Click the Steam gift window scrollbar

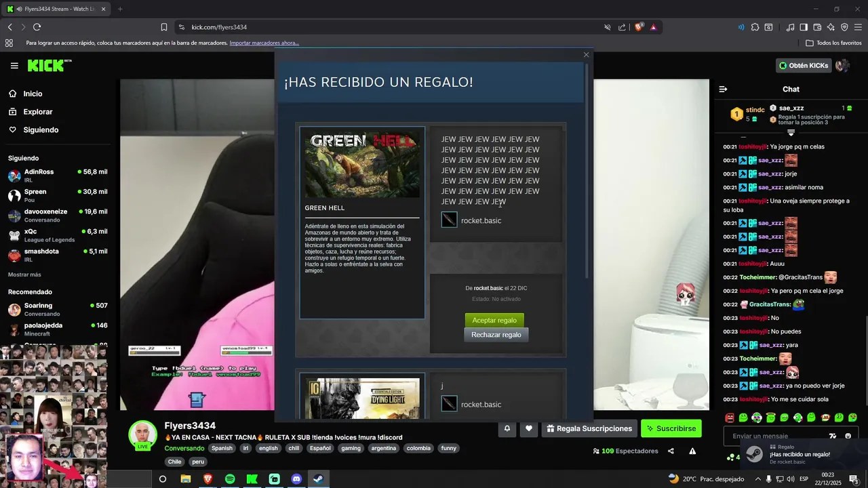tap(587, 169)
